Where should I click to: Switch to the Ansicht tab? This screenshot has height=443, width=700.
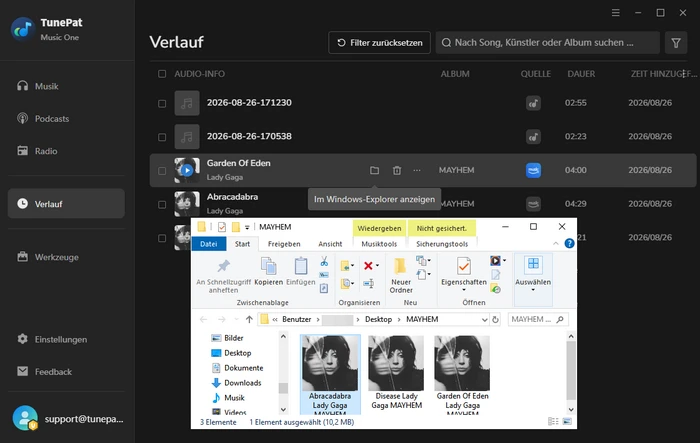(x=330, y=244)
